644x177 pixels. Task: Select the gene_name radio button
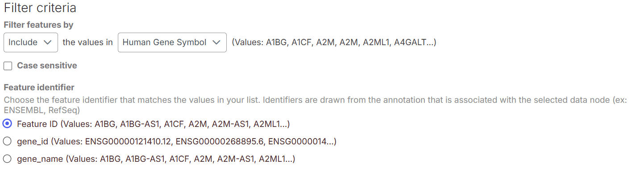(7, 159)
